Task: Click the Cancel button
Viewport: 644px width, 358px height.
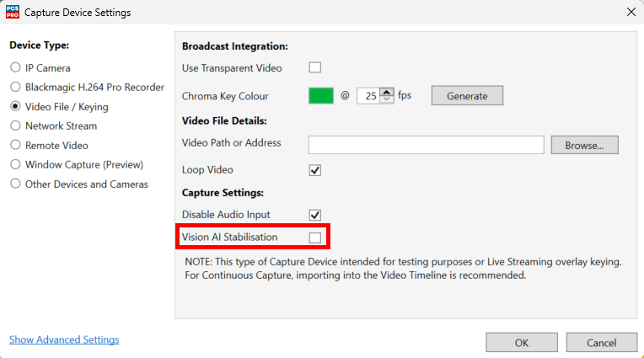Action: coord(601,342)
